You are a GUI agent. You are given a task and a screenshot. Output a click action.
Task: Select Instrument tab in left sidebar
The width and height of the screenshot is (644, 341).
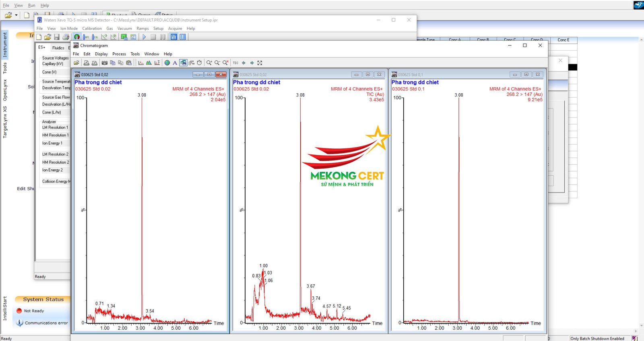[x=5, y=45]
